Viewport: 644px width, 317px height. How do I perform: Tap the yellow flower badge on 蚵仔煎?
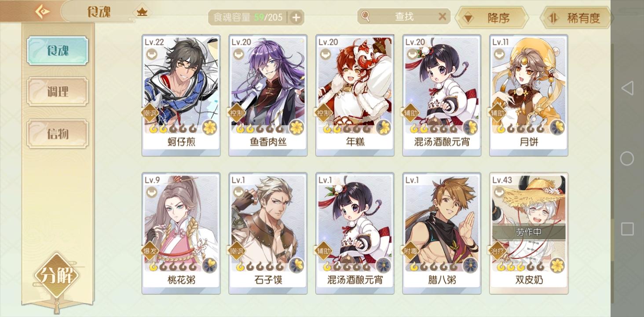[210, 127]
